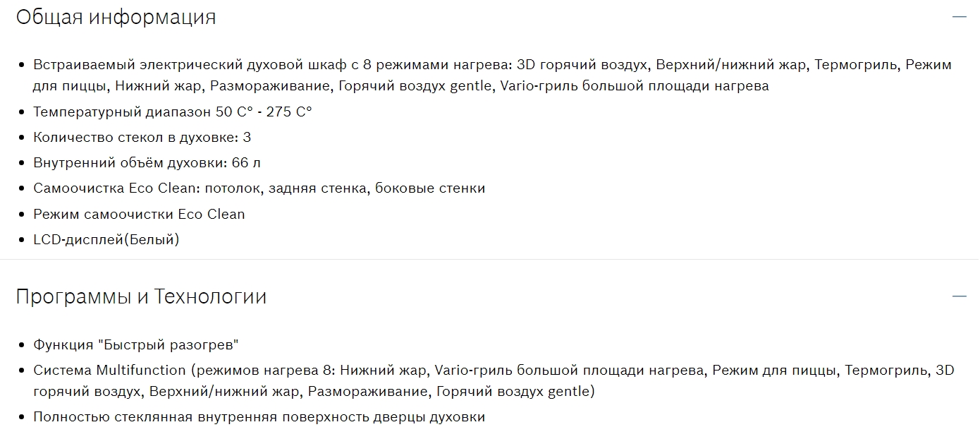Click the divider line between the sections

pos(489,259)
